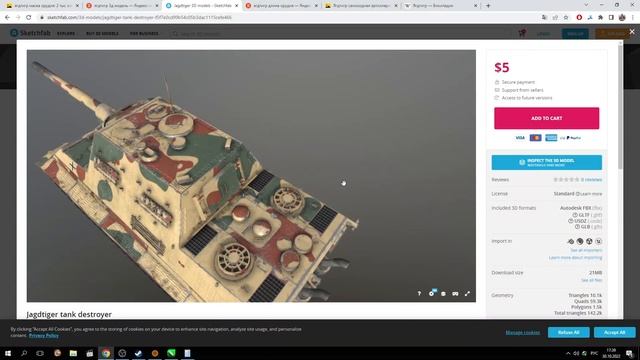This screenshot has height=360, width=640.
Task: Click the Chrome icon on the taskbar
Action: point(106,353)
